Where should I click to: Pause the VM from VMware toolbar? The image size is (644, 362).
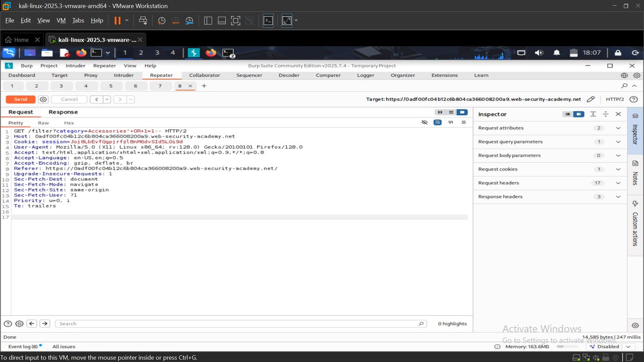tap(117, 20)
